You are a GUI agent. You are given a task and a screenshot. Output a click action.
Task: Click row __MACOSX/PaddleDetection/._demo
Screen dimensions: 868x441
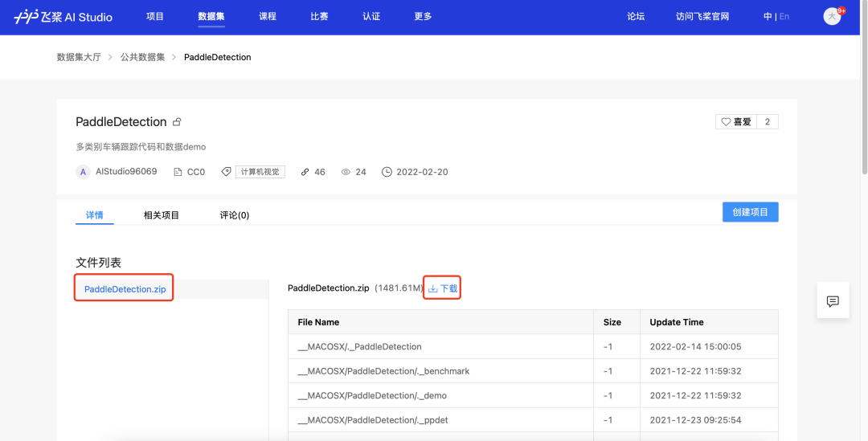[533, 395]
